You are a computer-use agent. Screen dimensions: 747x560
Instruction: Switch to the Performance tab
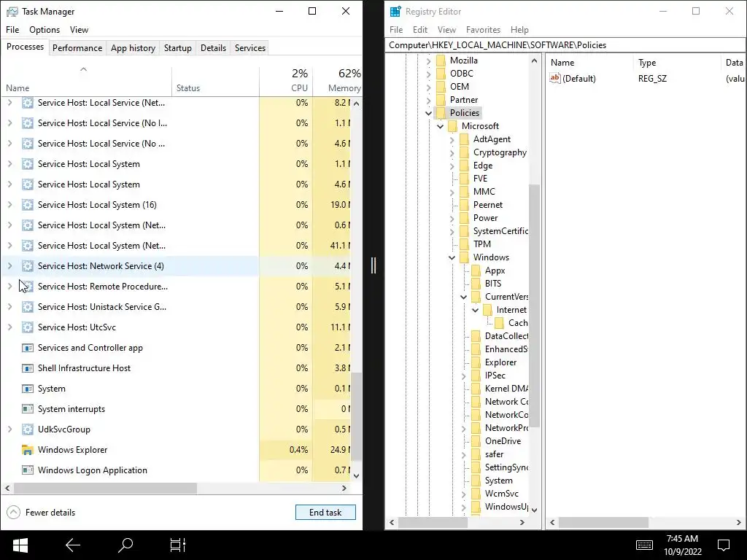point(77,47)
